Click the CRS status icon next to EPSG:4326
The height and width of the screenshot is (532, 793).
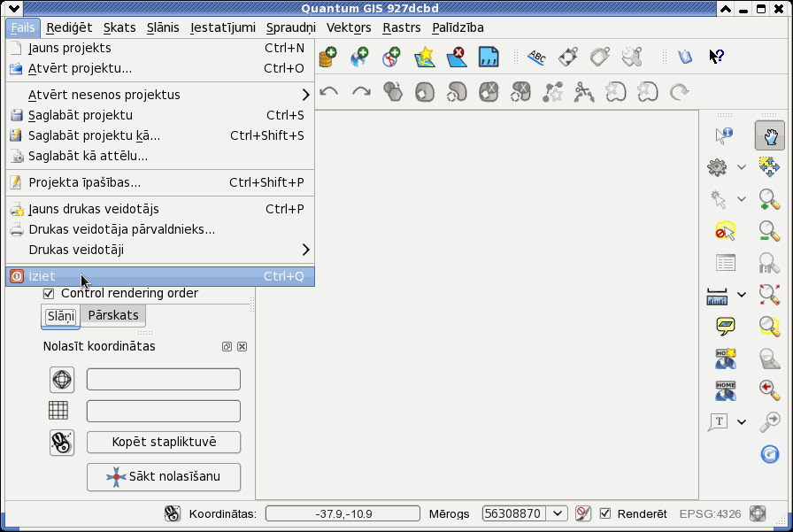[x=758, y=513]
